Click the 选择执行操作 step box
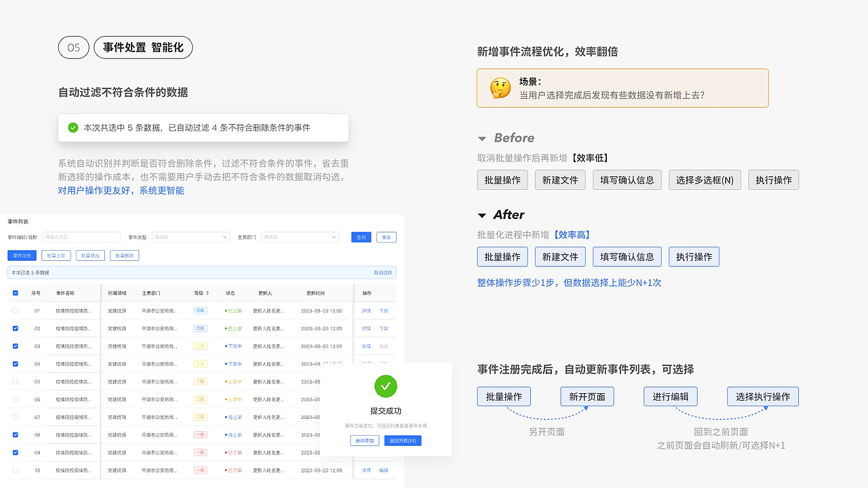Screen dimensions: 868x488 763,396
